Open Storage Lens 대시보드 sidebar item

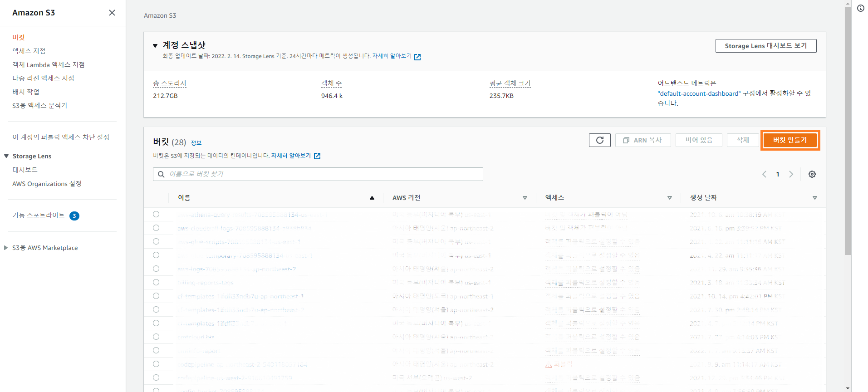[25, 170]
